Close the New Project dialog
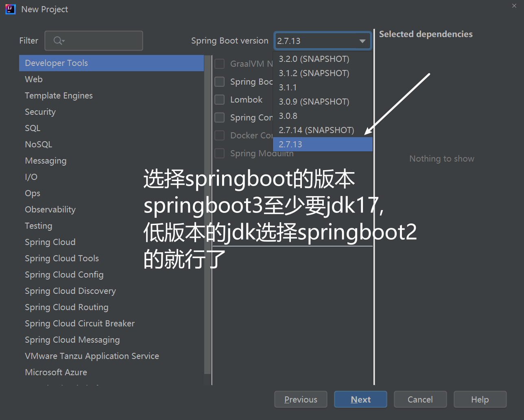 click(x=514, y=6)
